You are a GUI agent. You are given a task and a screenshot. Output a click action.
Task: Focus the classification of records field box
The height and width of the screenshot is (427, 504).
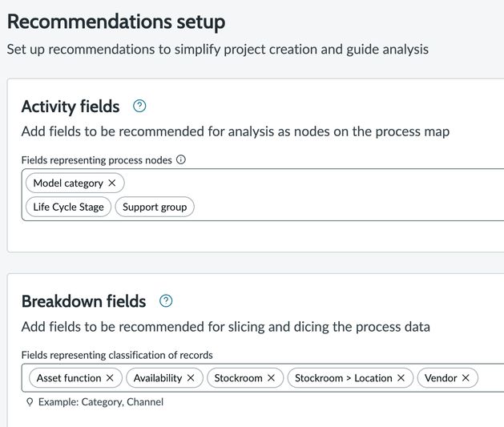point(490,378)
